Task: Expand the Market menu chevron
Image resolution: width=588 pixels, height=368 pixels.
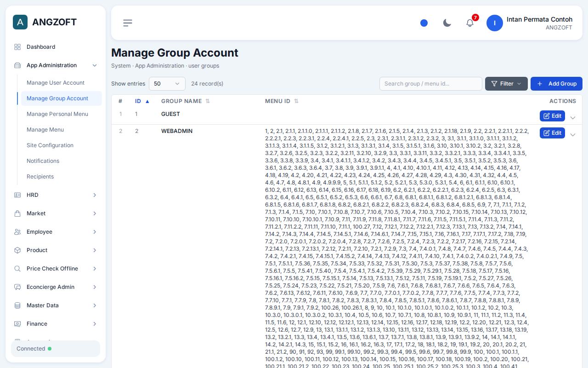Action: coord(95,213)
